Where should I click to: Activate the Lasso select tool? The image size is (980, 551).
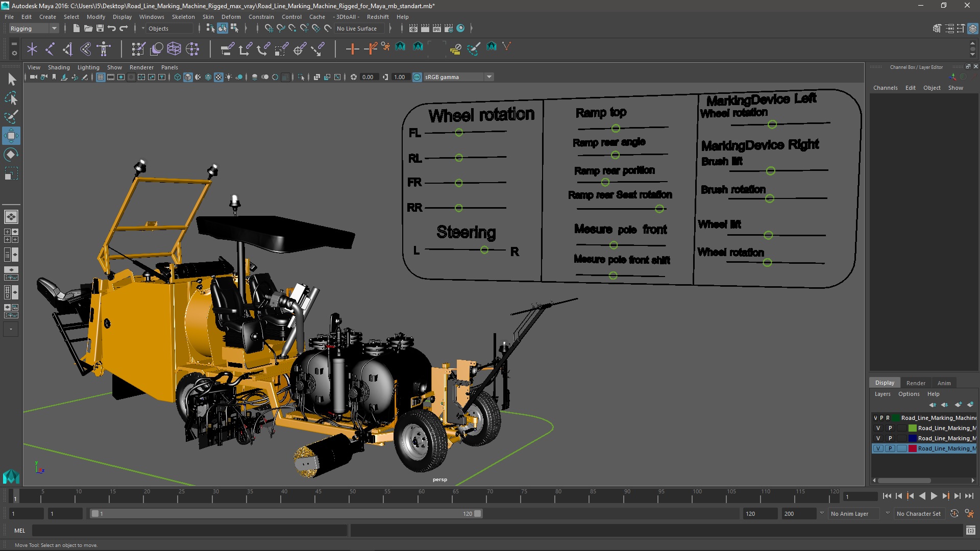[11, 98]
